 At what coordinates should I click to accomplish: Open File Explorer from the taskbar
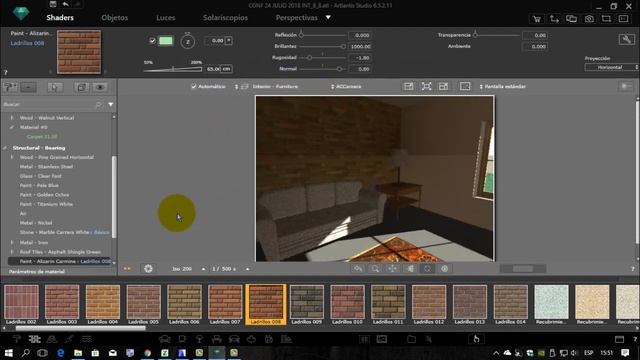pos(78,353)
